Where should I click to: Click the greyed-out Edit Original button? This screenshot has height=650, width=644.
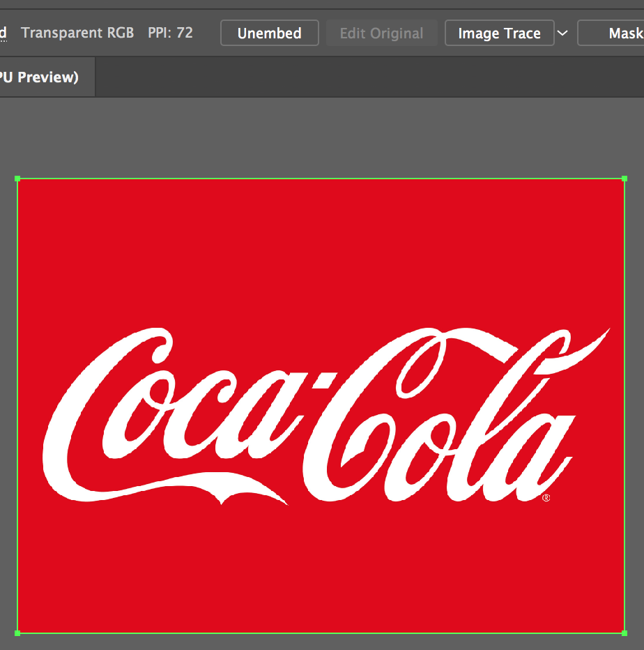(381, 33)
